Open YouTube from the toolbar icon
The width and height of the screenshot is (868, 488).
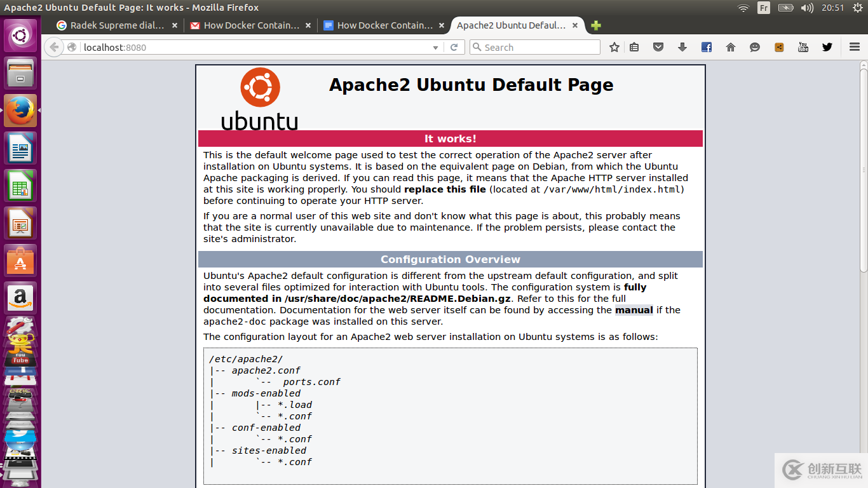(803, 47)
